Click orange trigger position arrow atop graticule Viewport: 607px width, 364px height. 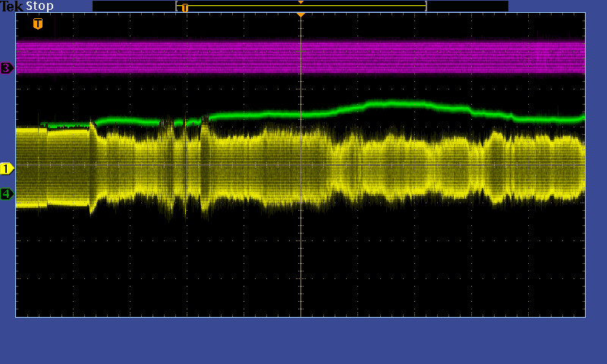[300, 15]
